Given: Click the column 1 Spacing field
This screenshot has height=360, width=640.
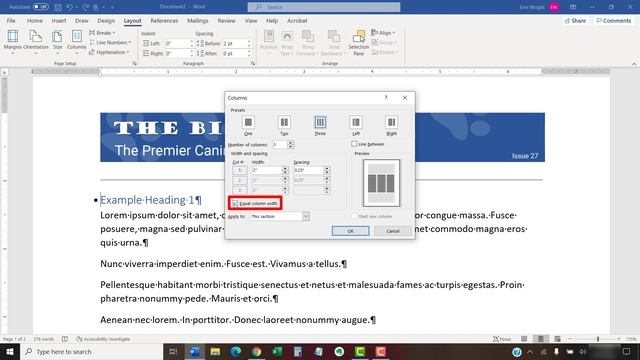Looking at the screenshot, I should 308,170.
